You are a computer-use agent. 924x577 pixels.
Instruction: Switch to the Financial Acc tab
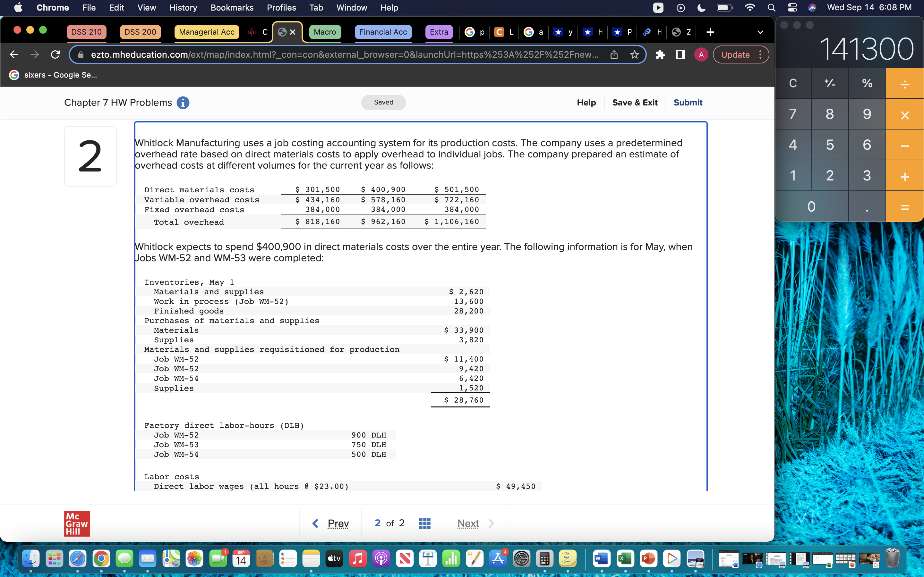pyautogui.click(x=383, y=32)
